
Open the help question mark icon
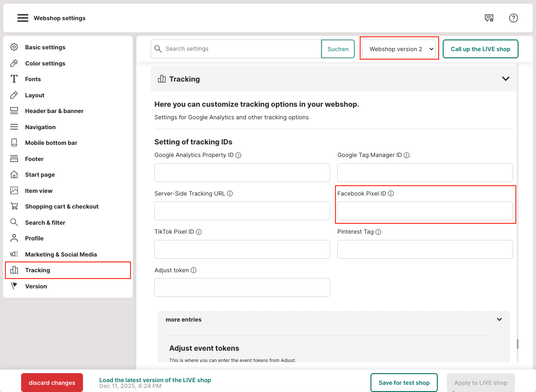coord(514,18)
